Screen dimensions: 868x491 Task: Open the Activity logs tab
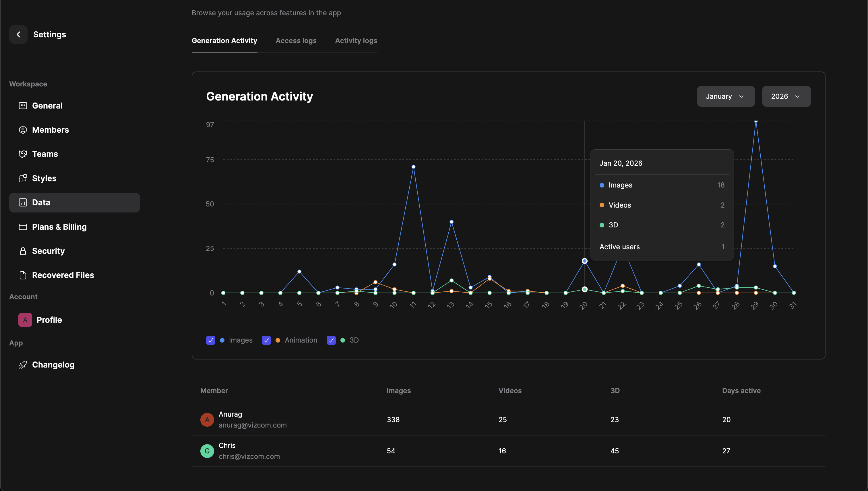[x=356, y=41]
